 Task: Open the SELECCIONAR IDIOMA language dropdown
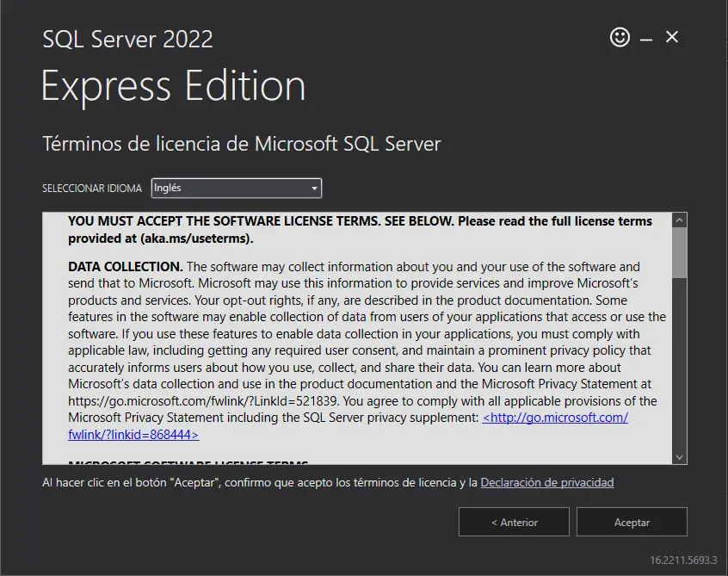(236, 188)
